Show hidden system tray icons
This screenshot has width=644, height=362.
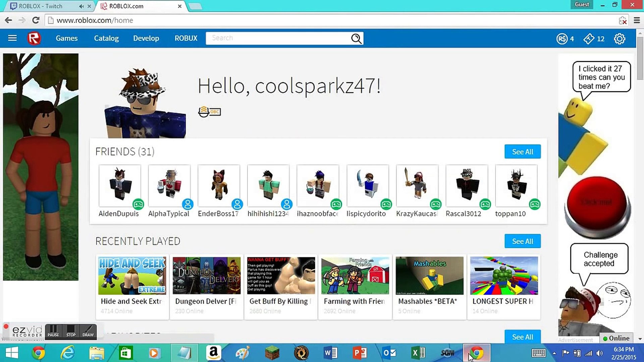pos(554,353)
